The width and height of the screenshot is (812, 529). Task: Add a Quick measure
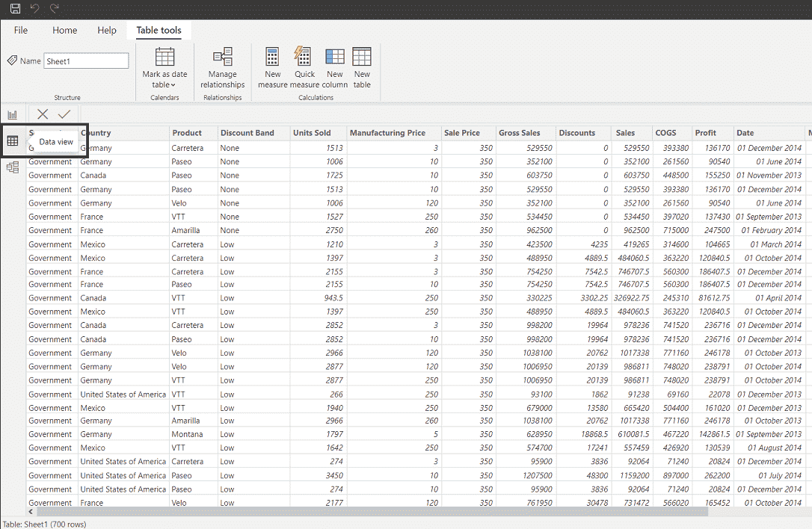(x=304, y=67)
